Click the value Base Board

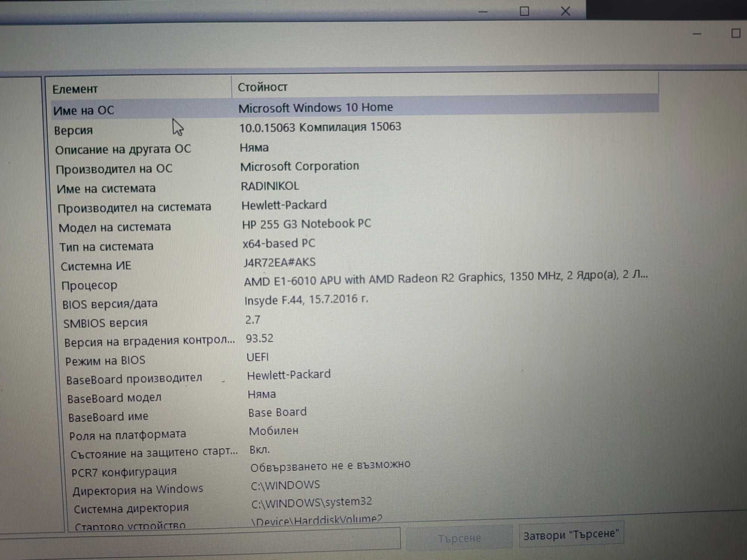coord(277,413)
